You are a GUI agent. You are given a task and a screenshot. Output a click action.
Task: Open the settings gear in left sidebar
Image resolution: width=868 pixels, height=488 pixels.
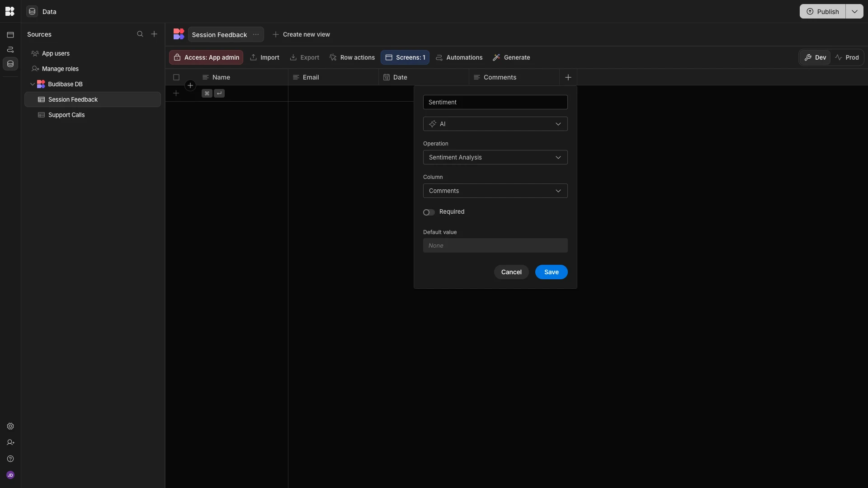[x=10, y=427]
